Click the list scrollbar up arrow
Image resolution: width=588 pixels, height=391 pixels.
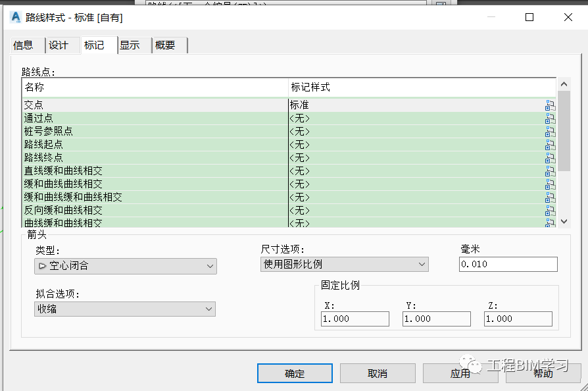click(564, 84)
